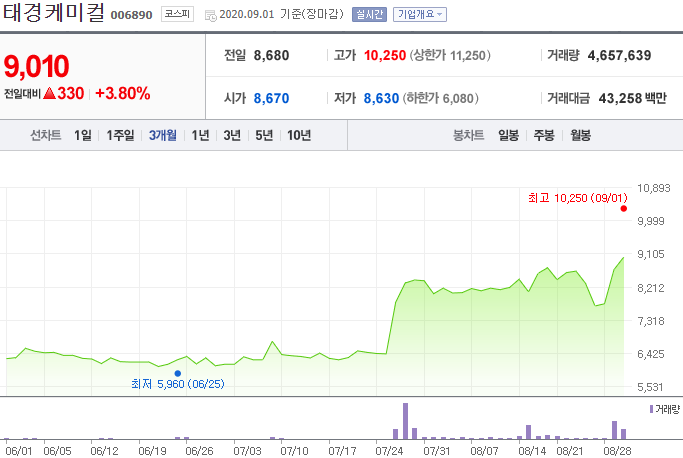Screen dimensions: 683x458
Task: Click the 실시간 real-time button
Action: click(x=369, y=14)
